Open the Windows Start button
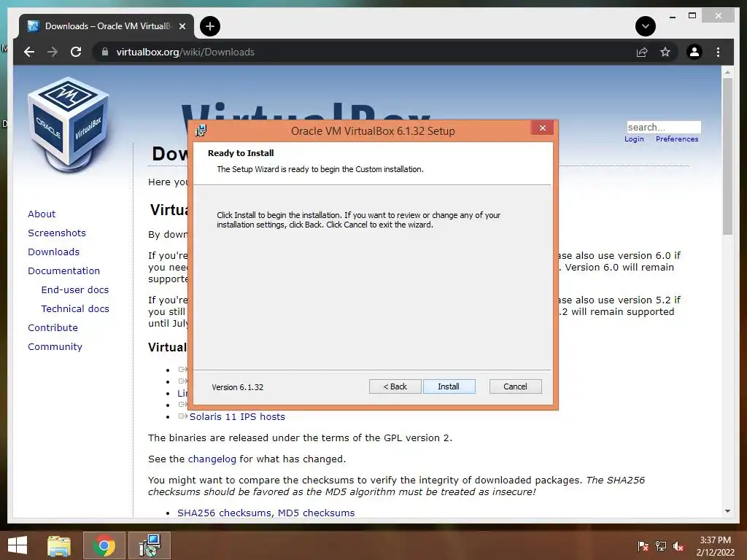This screenshot has height=560, width=747. (x=18, y=545)
